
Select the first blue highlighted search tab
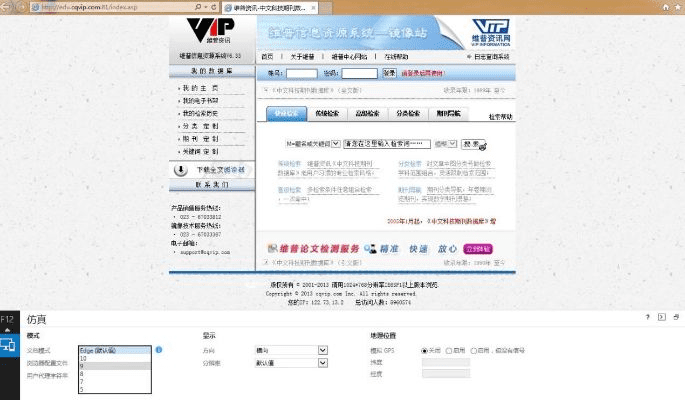(287, 114)
